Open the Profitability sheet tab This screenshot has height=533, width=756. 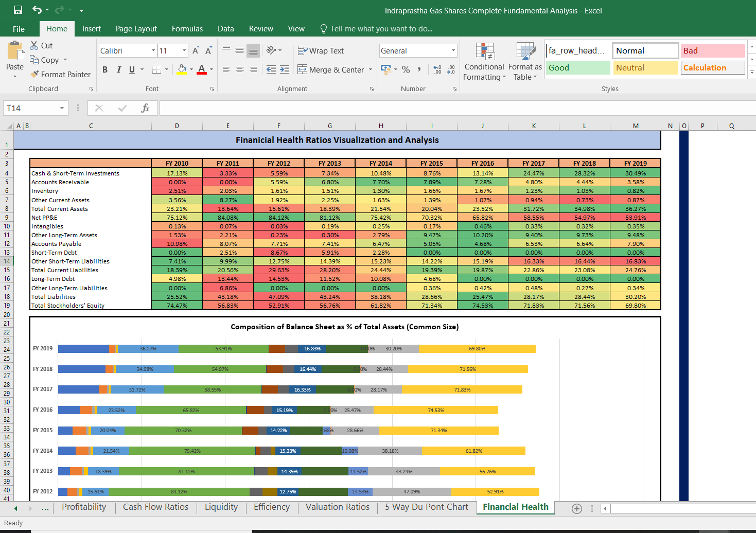(x=84, y=507)
